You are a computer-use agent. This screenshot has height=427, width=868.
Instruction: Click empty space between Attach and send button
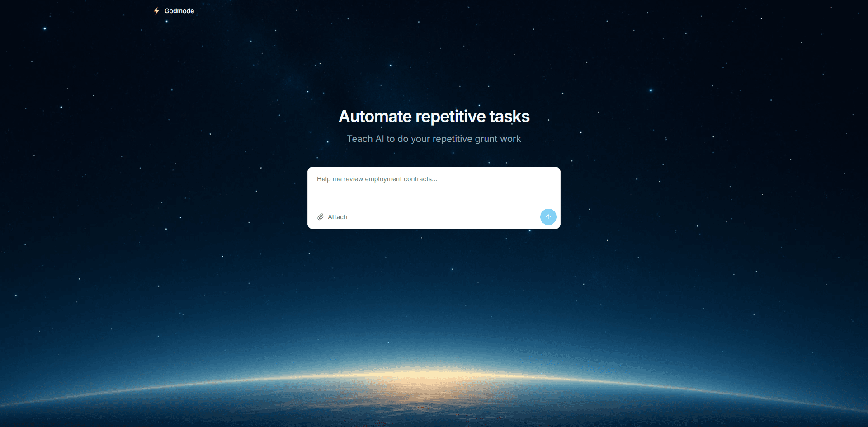coord(443,217)
